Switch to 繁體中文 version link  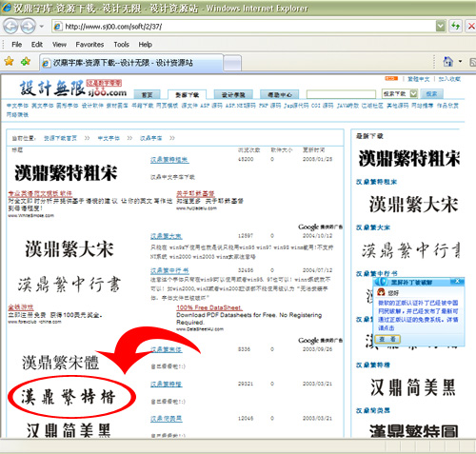pyautogui.click(x=418, y=79)
